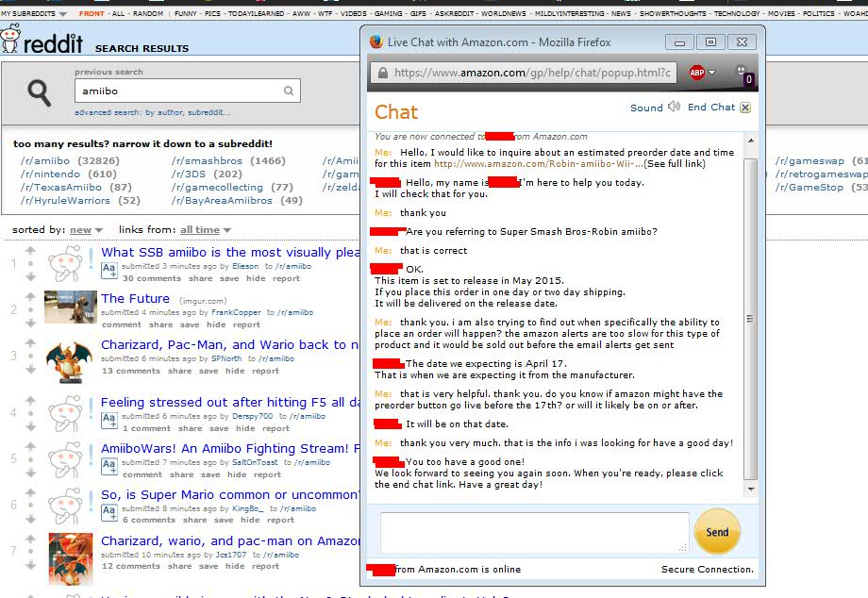Open the 'links from: all time' dropdown
The width and height of the screenshot is (868, 598).
point(206,229)
